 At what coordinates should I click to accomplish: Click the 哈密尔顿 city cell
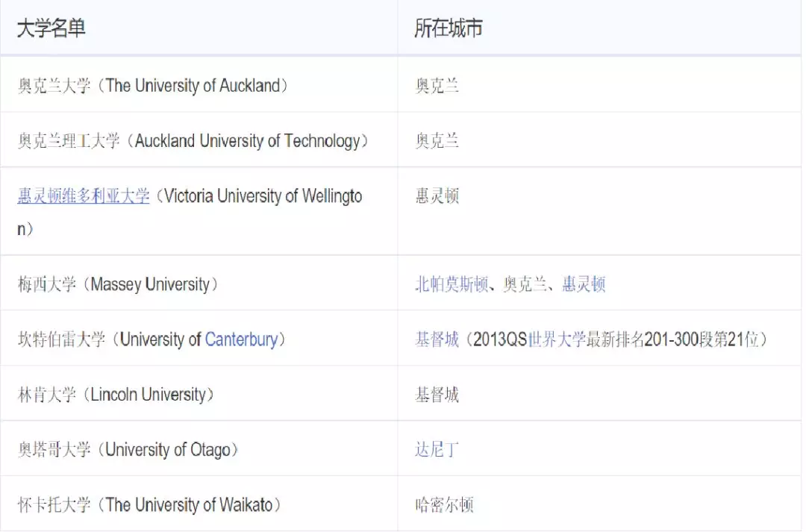(x=444, y=505)
